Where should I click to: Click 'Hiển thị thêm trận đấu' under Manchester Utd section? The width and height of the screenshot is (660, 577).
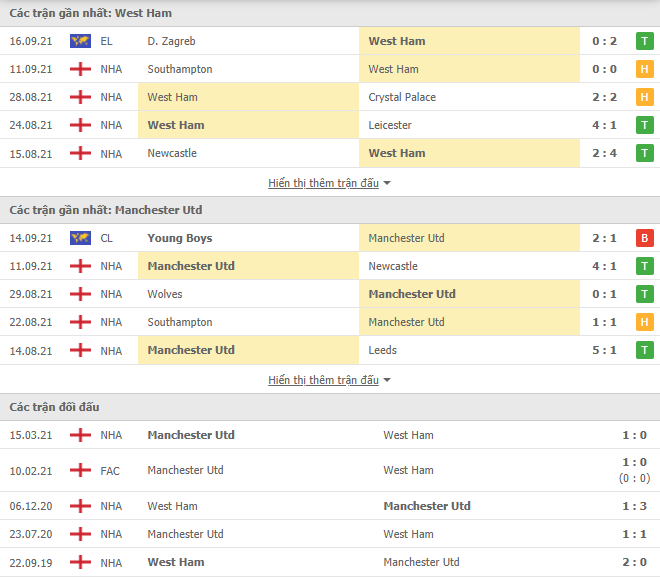tap(323, 380)
